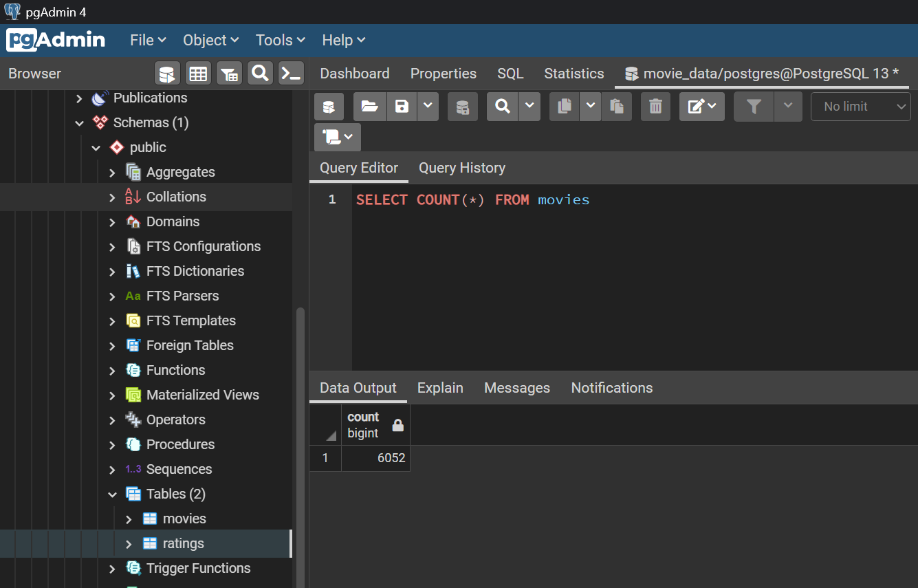Collapse the Schemas (1) node
The width and height of the screenshot is (918, 588).
tap(80, 123)
